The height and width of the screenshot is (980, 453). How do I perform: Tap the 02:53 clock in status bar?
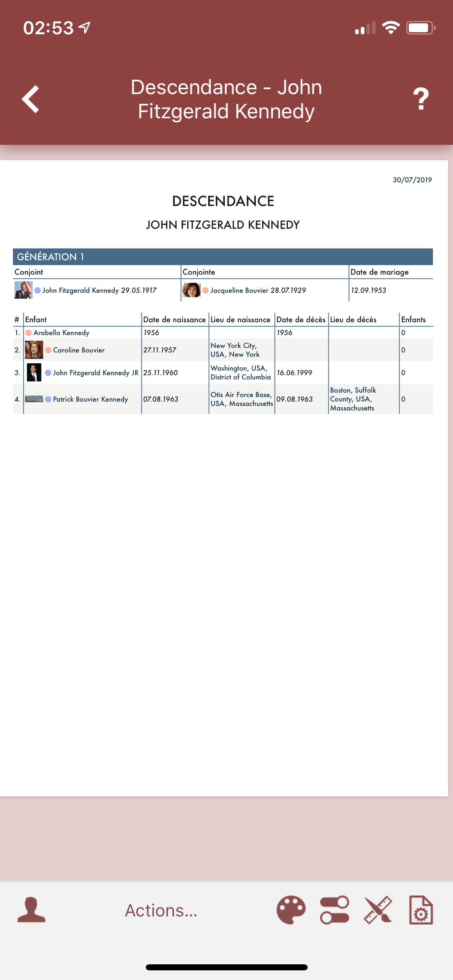coord(48,28)
